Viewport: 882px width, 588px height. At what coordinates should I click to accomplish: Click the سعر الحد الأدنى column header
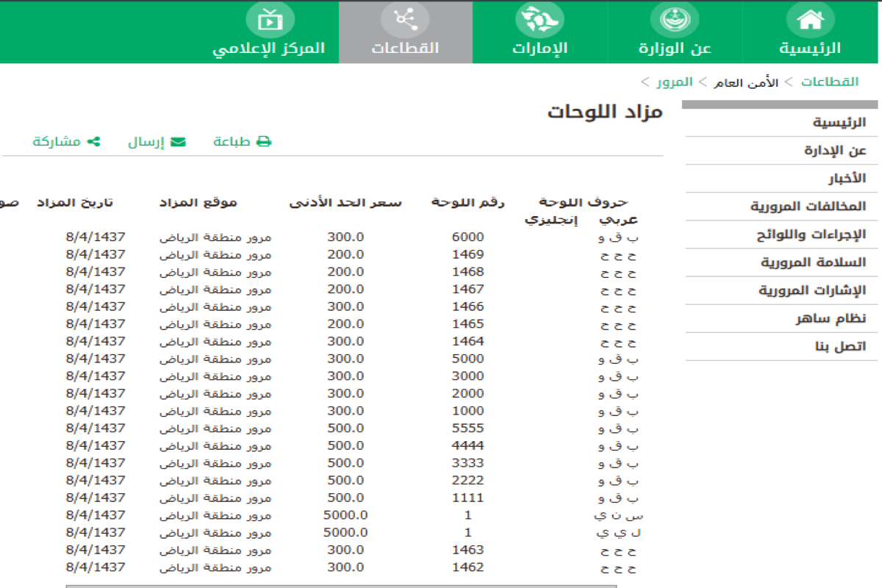345,202
